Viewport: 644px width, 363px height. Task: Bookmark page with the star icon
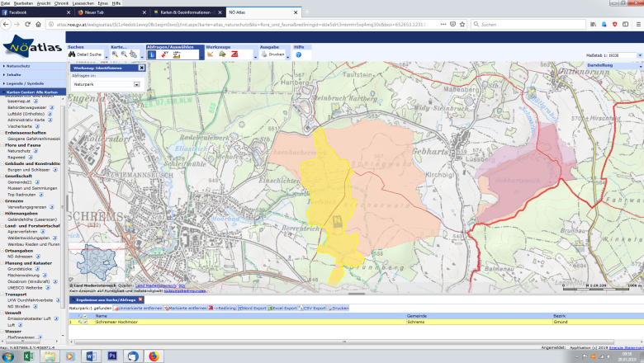[x=462, y=24]
